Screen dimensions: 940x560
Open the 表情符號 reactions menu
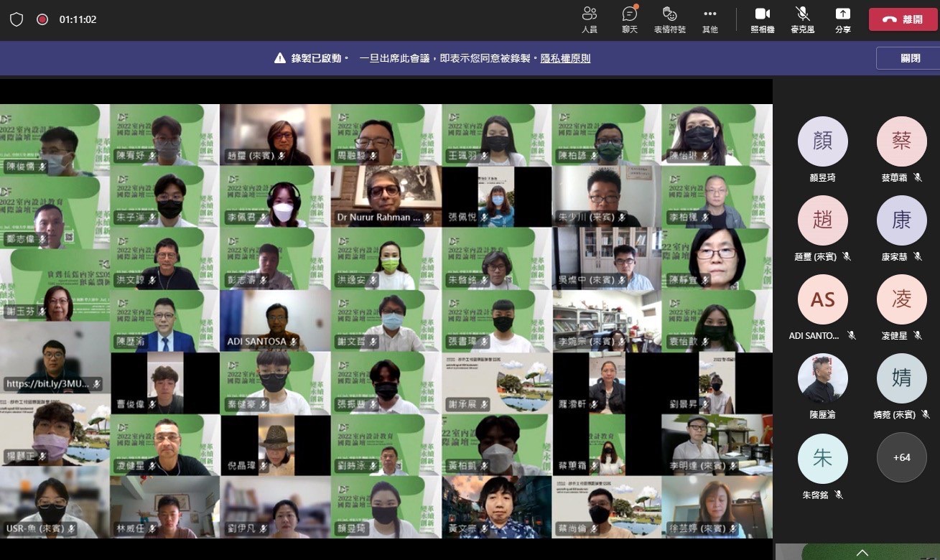(x=669, y=19)
